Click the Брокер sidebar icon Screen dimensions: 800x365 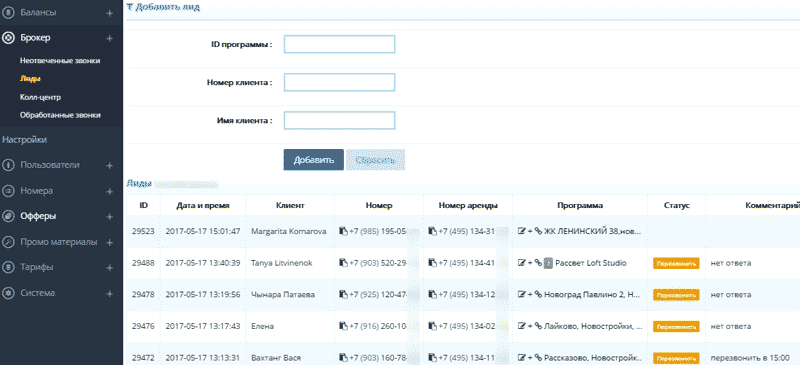point(8,38)
